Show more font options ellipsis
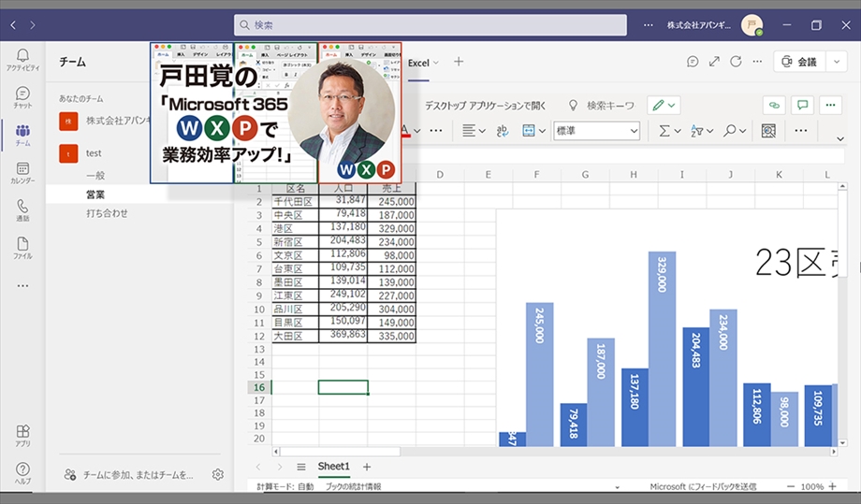The height and width of the screenshot is (504, 861). [436, 131]
